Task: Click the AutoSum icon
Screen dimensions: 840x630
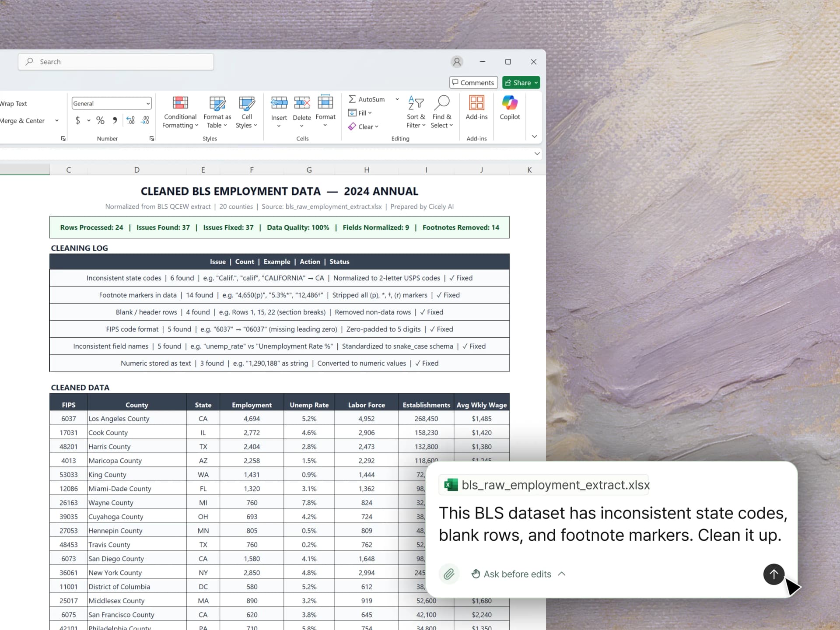Action: (x=353, y=99)
